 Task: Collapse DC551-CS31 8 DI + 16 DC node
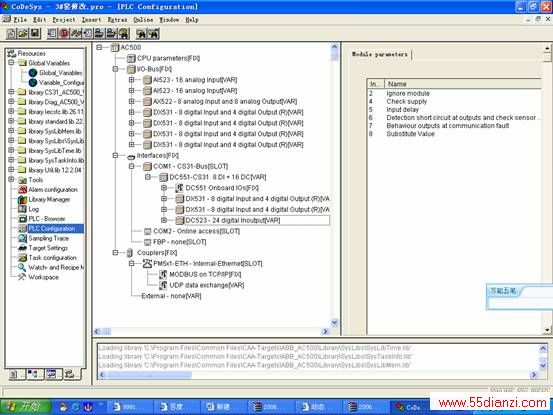point(148,177)
